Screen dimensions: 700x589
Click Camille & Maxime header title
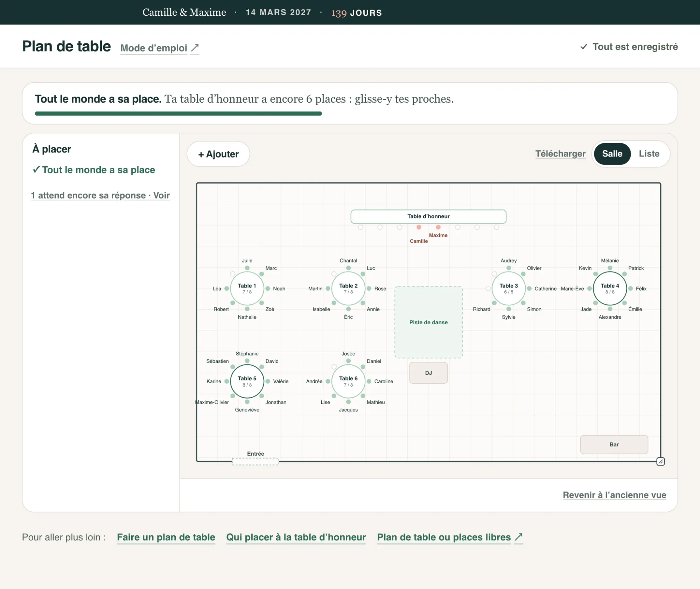pos(184,12)
